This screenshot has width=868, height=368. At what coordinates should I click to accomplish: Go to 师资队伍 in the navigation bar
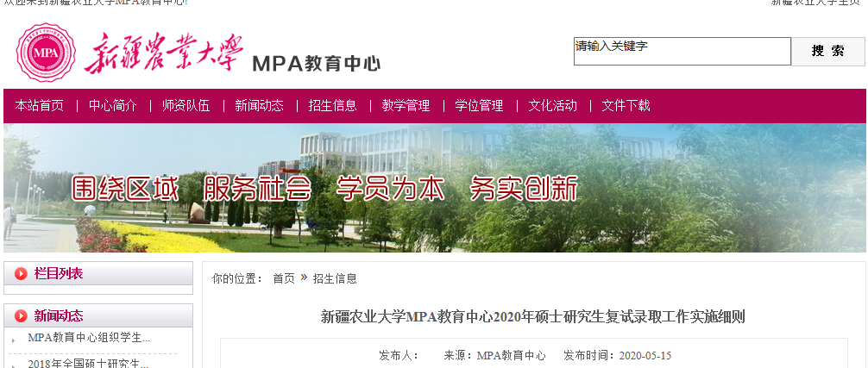[x=186, y=105]
